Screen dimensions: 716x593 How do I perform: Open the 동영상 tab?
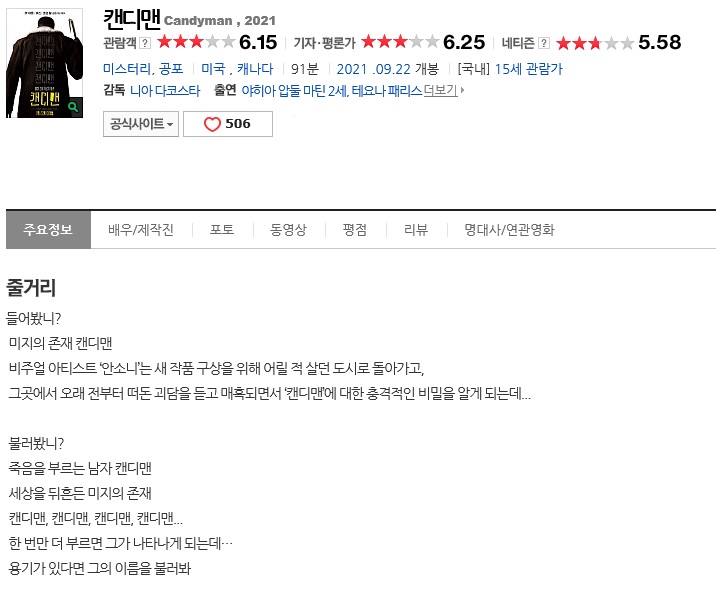click(x=288, y=229)
